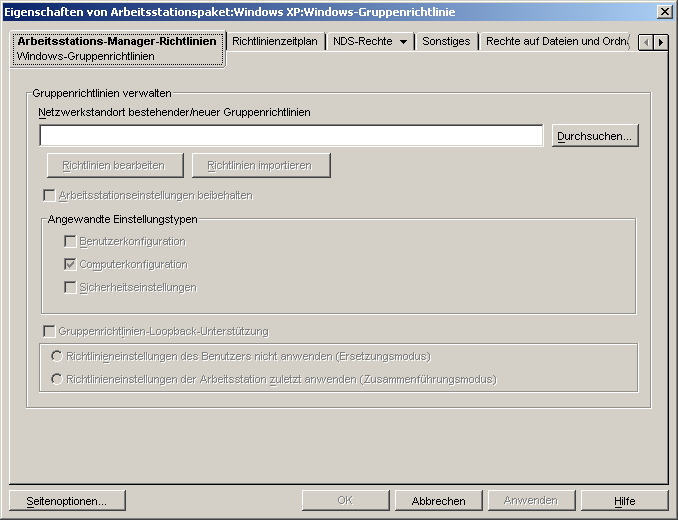Uncheck the Computerkonfiguration checkbox
The image size is (678, 520).
tap(70, 264)
